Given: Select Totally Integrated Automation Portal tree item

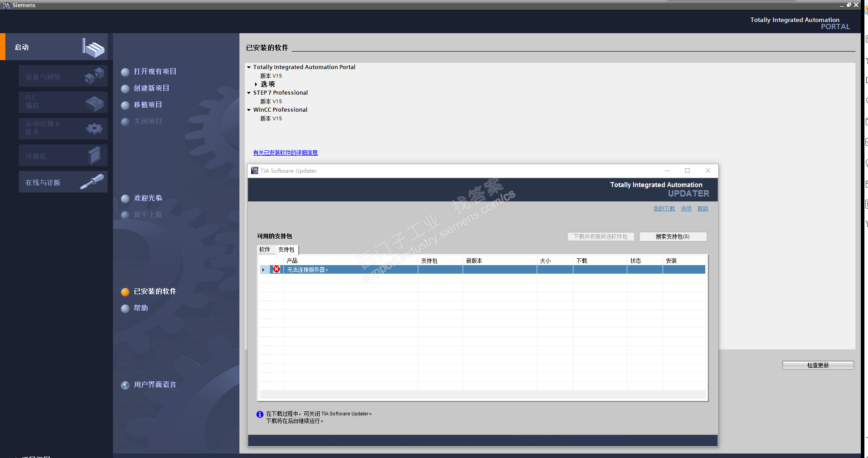Looking at the screenshot, I should [x=304, y=67].
